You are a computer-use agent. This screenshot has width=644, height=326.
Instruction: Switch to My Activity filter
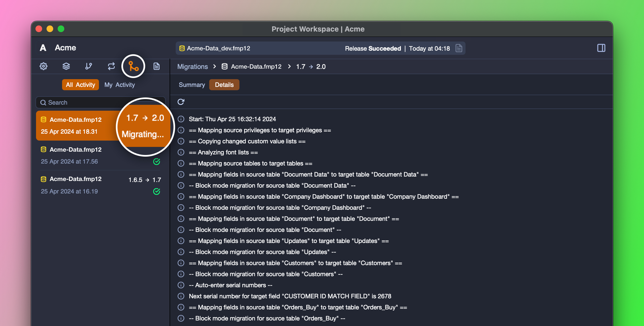tap(119, 85)
